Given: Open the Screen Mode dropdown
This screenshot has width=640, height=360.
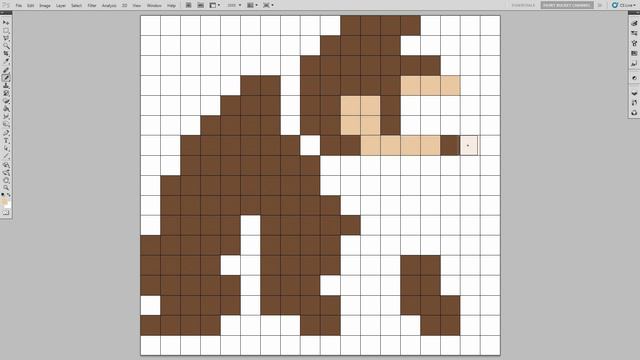Looking at the screenshot, I should [268, 5].
